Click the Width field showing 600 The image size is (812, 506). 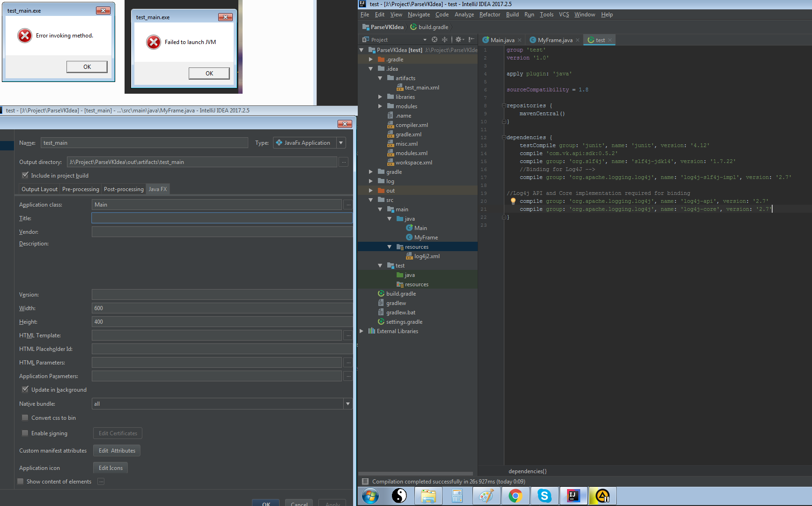[222, 308]
